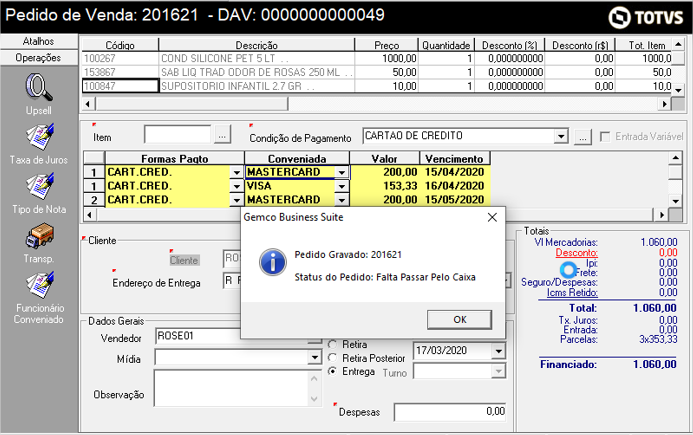The height and width of the screenshot is (435, 693).
Task: Switch to the Atalhos tab
Action: point(39,41)
